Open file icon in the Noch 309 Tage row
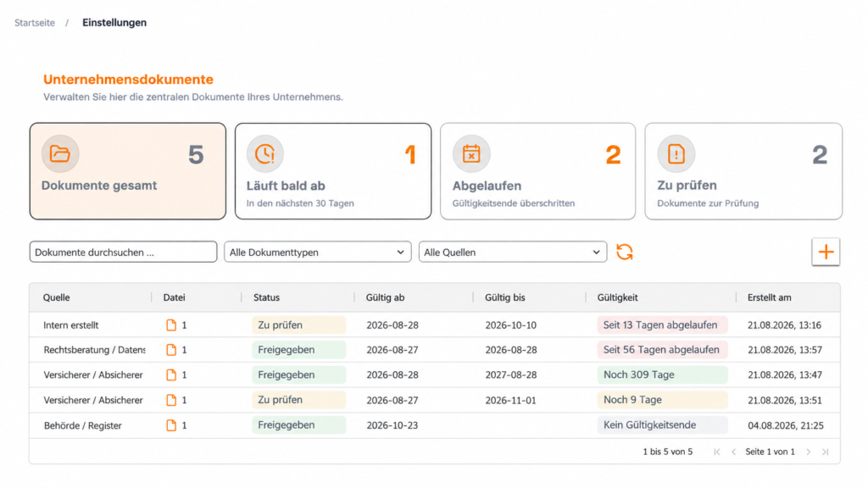 point(171,375)
